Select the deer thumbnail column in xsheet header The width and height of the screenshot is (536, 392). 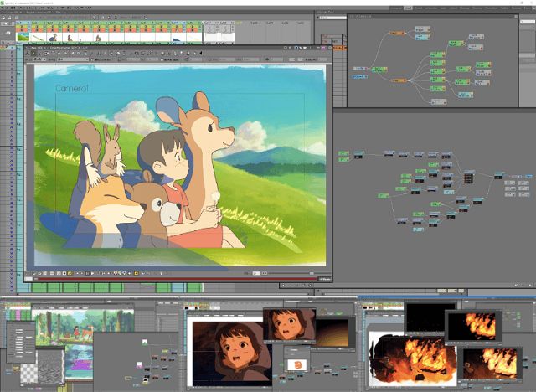53,37
